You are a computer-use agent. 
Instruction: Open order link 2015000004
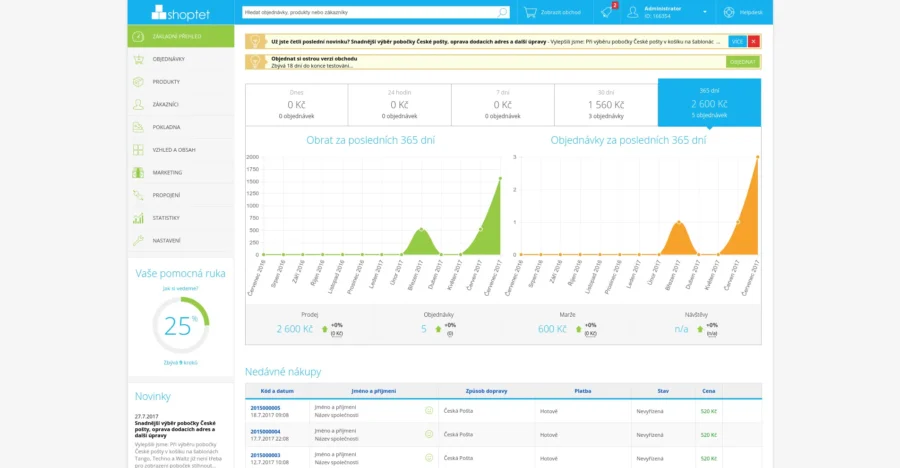265,431
